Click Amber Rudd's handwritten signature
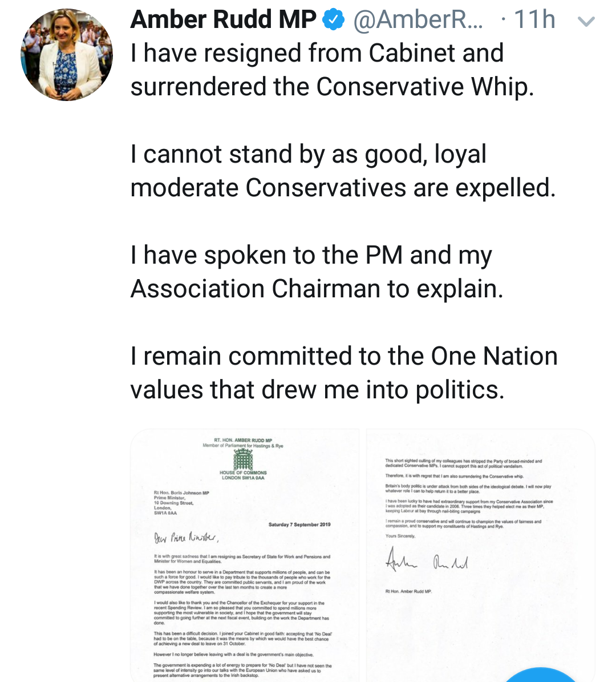Screen dimensions: 616x682 pyautogui.click(x=427, y=560)
